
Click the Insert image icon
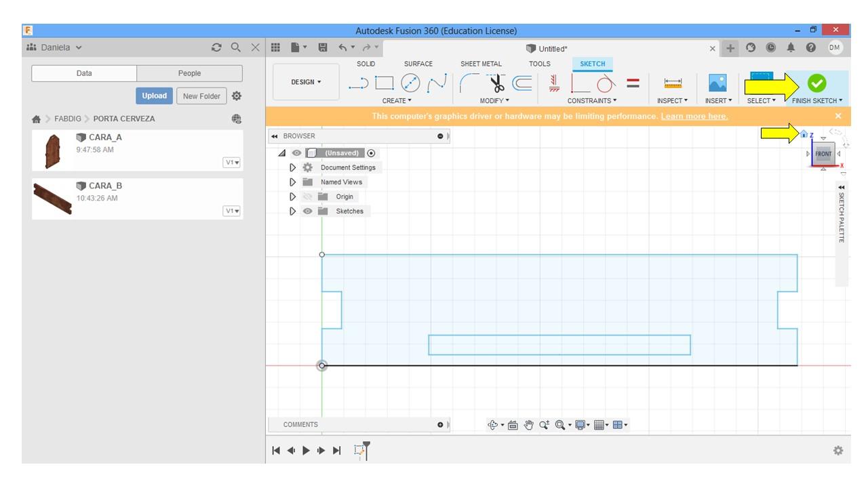coord(717,83)
